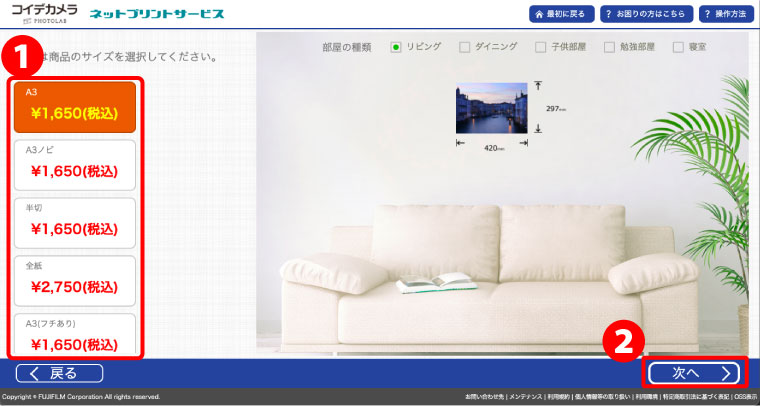Image resolution: width=760 pixels, height=406 pixels.
Task: Go back with the 戻る button
Action: coord(60,373)
